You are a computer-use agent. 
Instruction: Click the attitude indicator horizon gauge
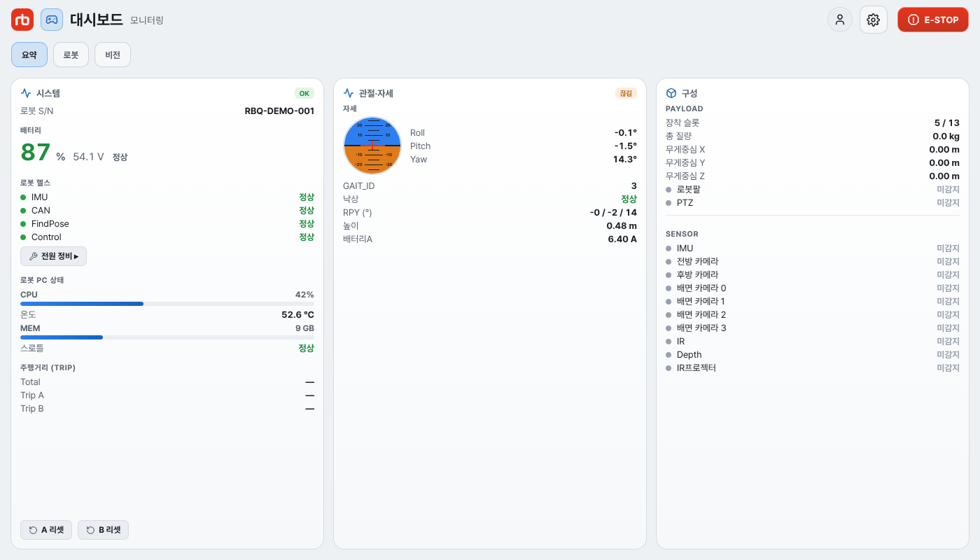click(372, 146)
